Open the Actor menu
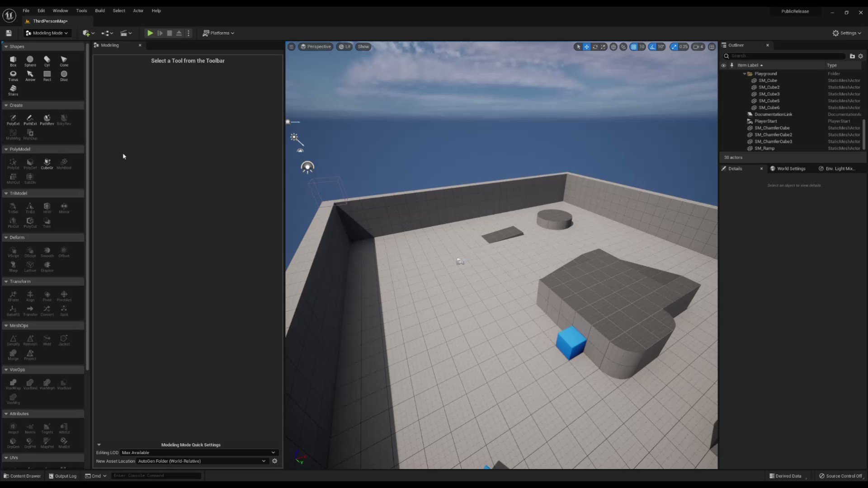 (138, 10)
